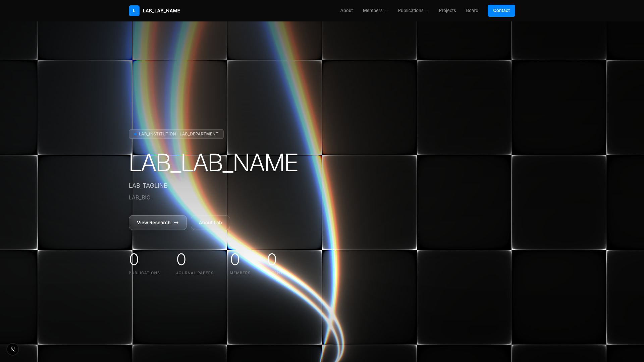Expand the Members dropdown chevron
This screenshot has width=644, height=362.
click(x=386, y=11)
